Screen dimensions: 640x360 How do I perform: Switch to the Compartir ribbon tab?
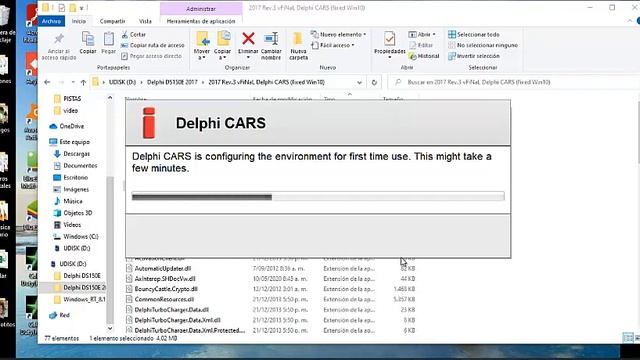[112, 21]
